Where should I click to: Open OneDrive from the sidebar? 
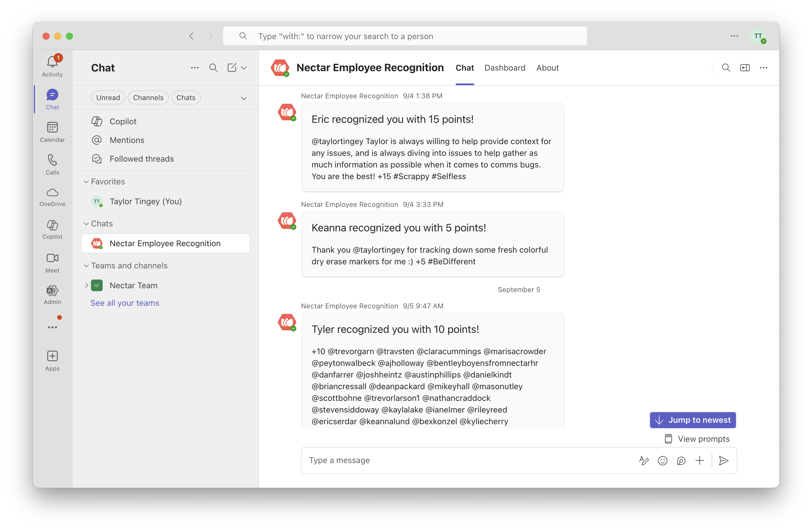tap(52, 197)
